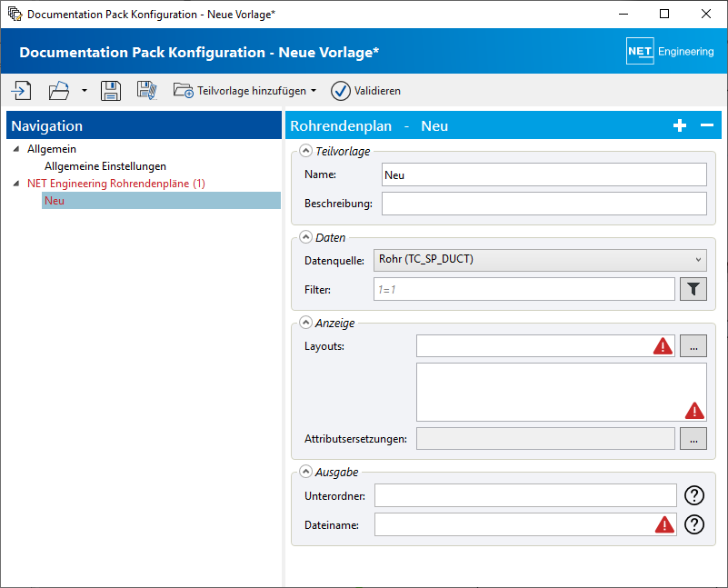
Task: Open the Datenquelle combo box
Action: (x=540, y=260)
